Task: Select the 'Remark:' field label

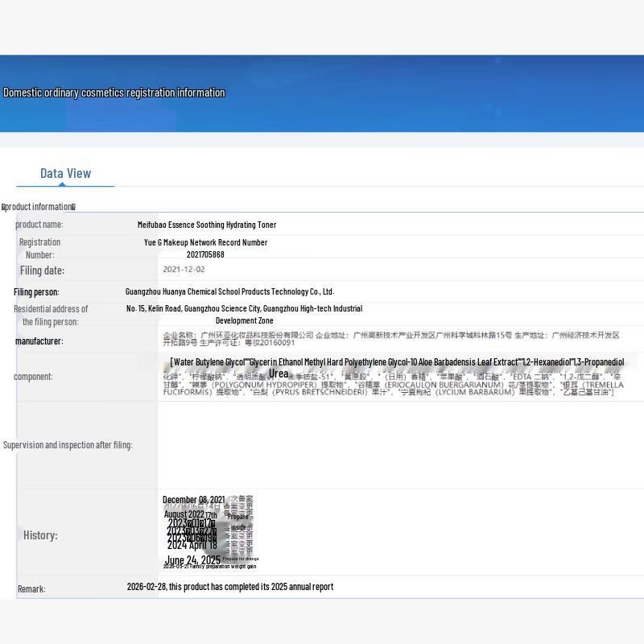Action: (x=31, y=589)
